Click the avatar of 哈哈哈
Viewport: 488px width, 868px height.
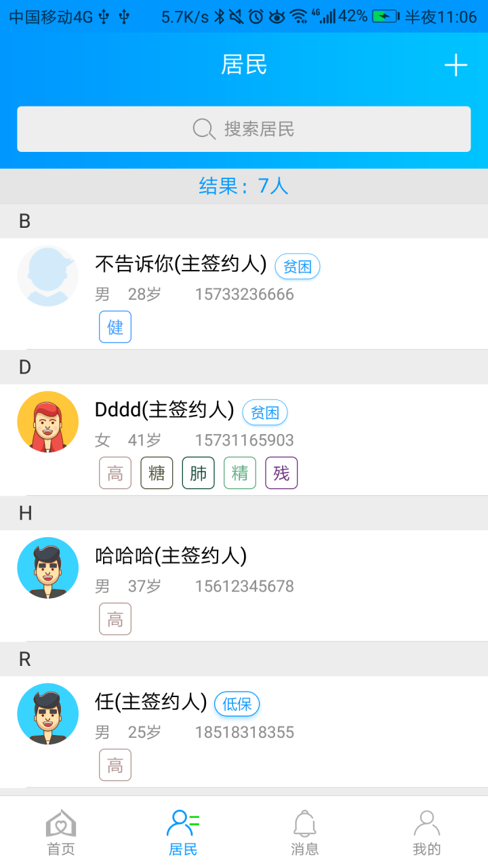coord(47,568)
